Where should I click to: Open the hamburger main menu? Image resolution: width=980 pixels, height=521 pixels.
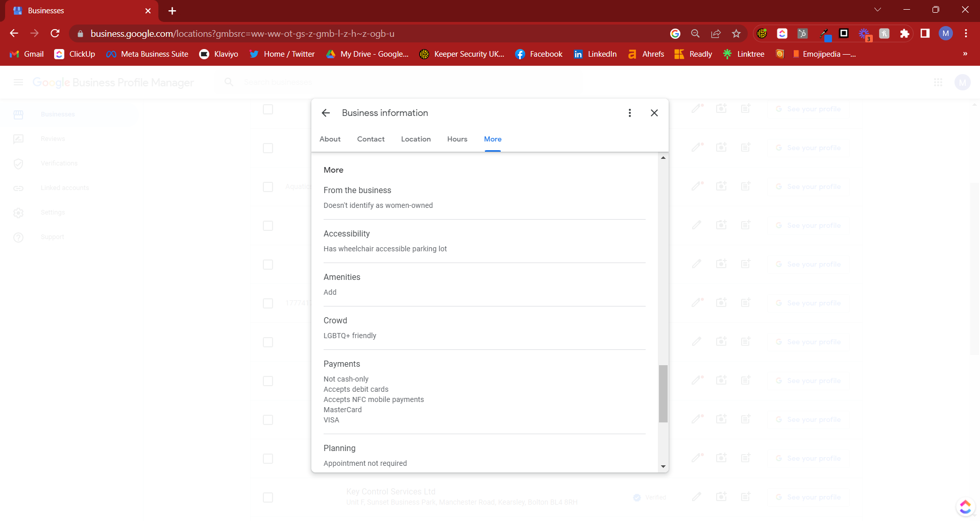coord(18,82)
